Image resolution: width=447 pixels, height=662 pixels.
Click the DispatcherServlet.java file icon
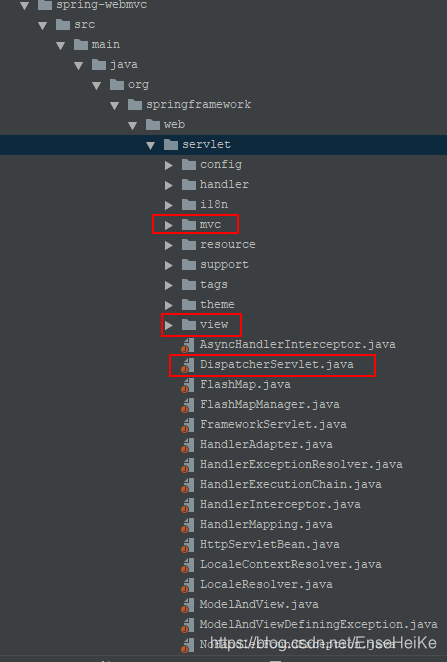click(188, 365)
